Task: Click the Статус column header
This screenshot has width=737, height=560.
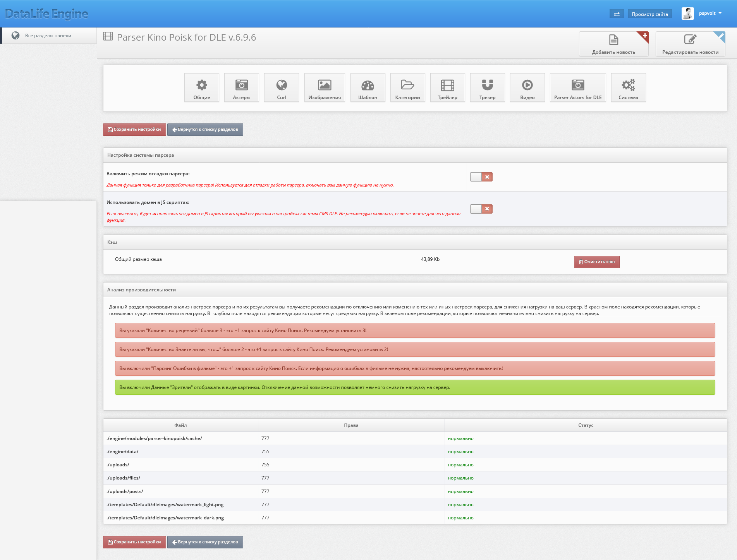Action: pos(586,425)
